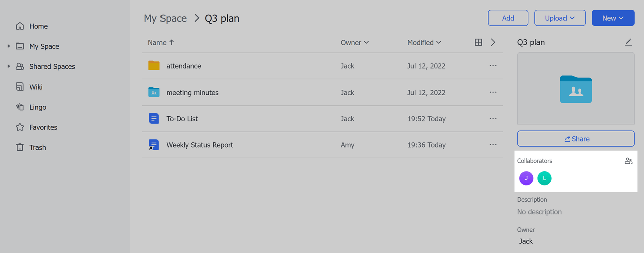Image resolution: width=644 pixels, height=253 pixels.
Task: Click the Q3 plan folder thumbnail preview
Action: click(576, 89)
